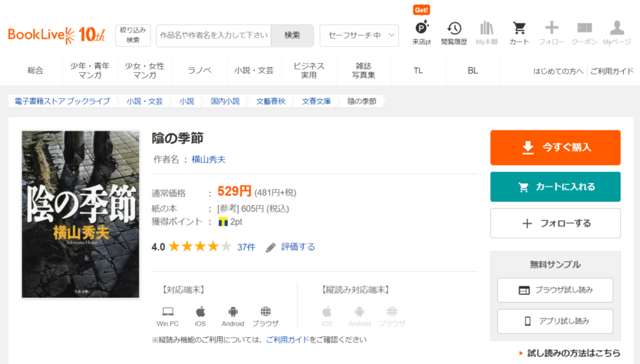Click the author link 横山秀夫

click(x=208, y=159)
